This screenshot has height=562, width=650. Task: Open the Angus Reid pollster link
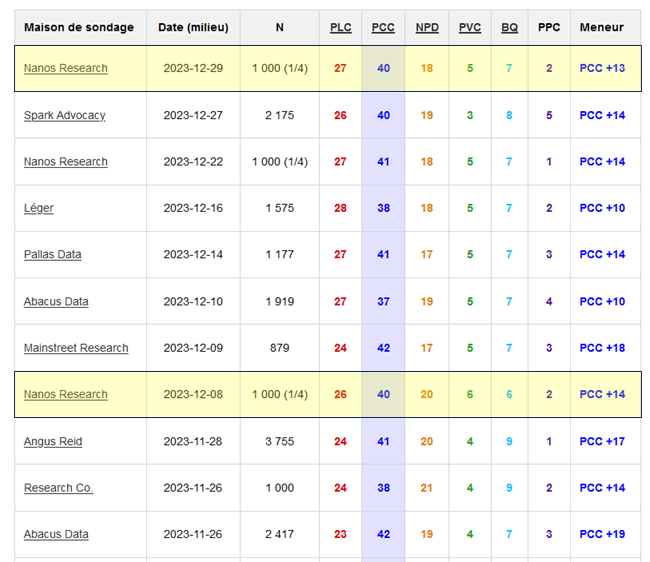coord(53,441)
